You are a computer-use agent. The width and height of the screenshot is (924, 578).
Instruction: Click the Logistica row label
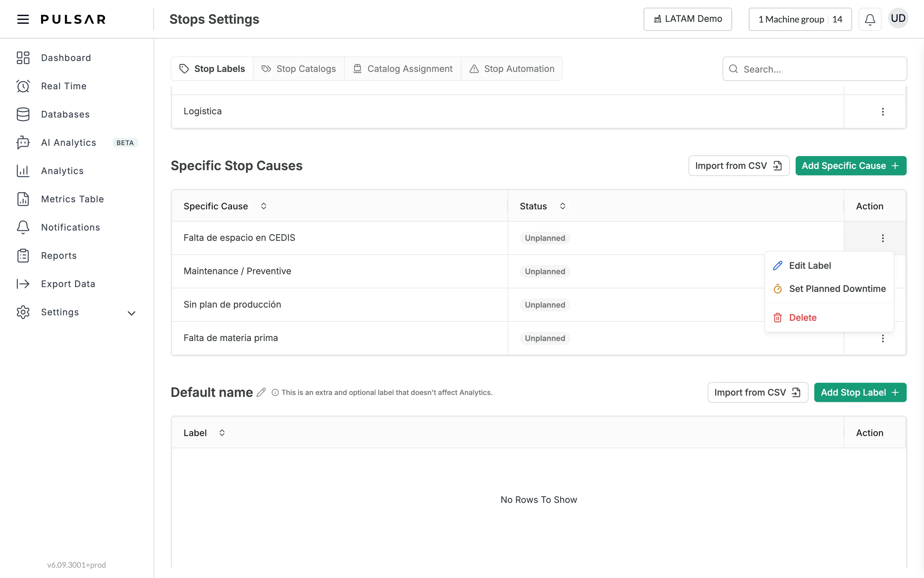(202, 111)
